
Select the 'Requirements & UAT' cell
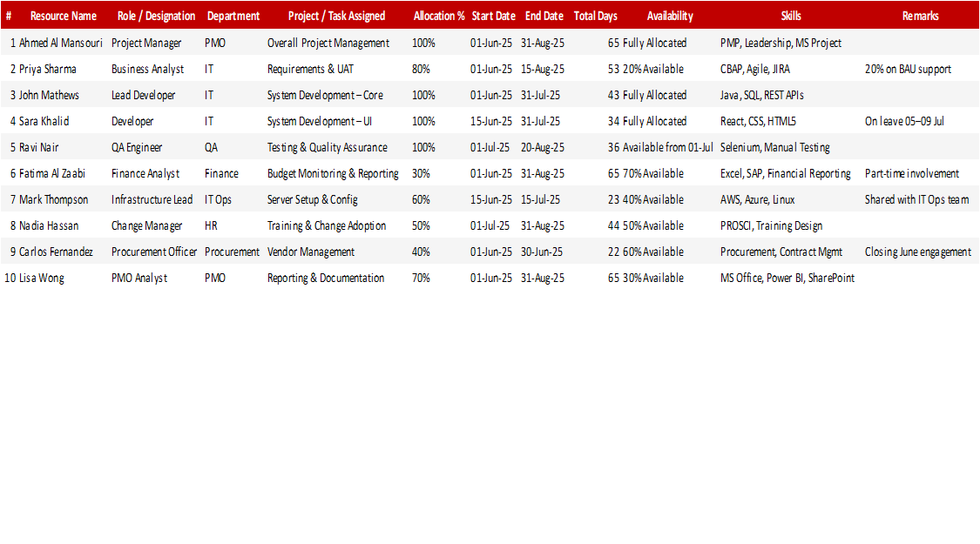click(x=310, y=70)
